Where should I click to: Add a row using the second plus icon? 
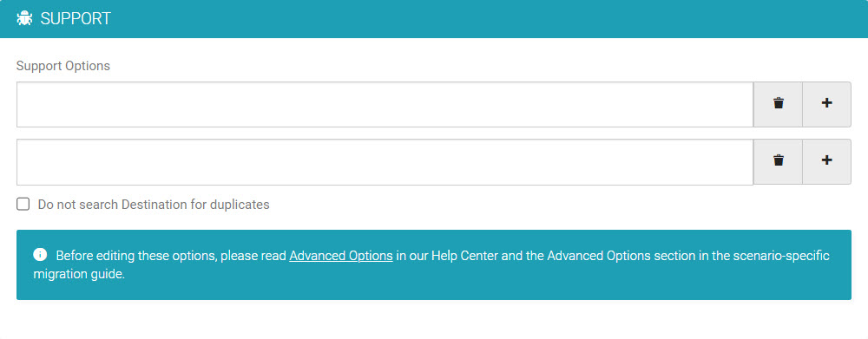pos(826,161)
